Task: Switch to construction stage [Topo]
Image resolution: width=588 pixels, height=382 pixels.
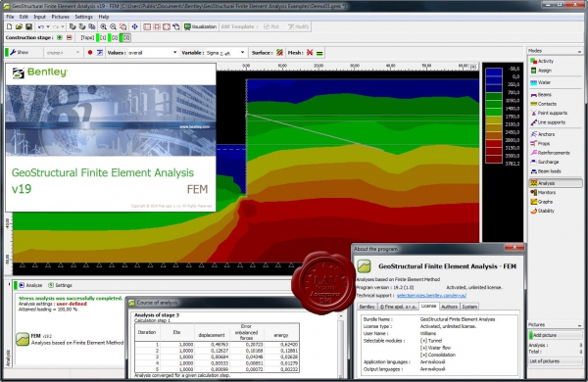Action: pyautogui.click(x=87, y=37)
